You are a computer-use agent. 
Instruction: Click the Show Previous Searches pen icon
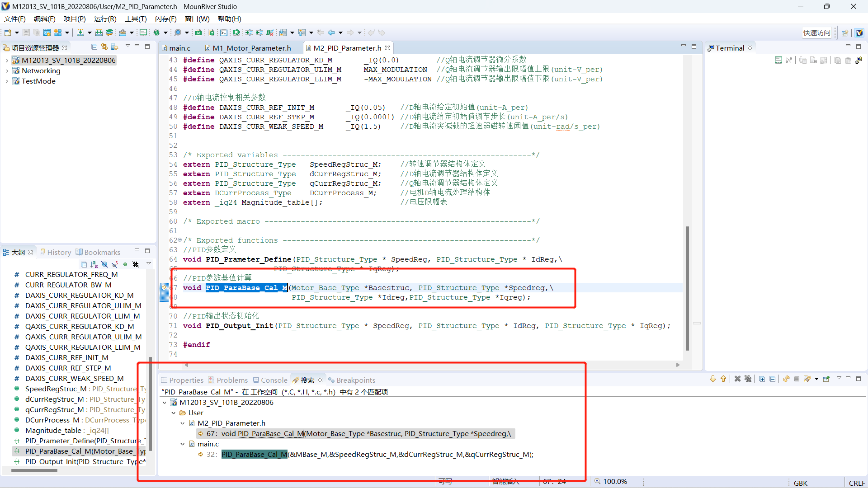tap(807, 379)
